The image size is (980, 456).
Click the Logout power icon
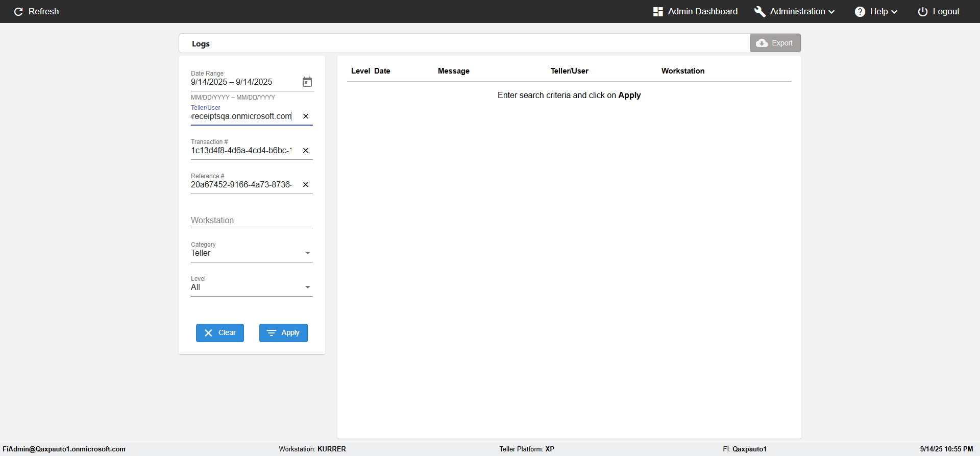(x=923, y=12)
